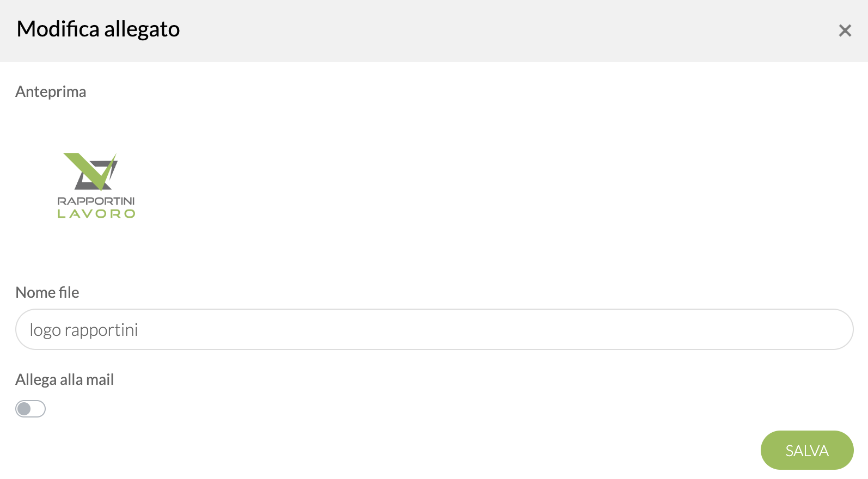
Task: Click the gray knob of the toggle
Action: click(x=24, y=409)
